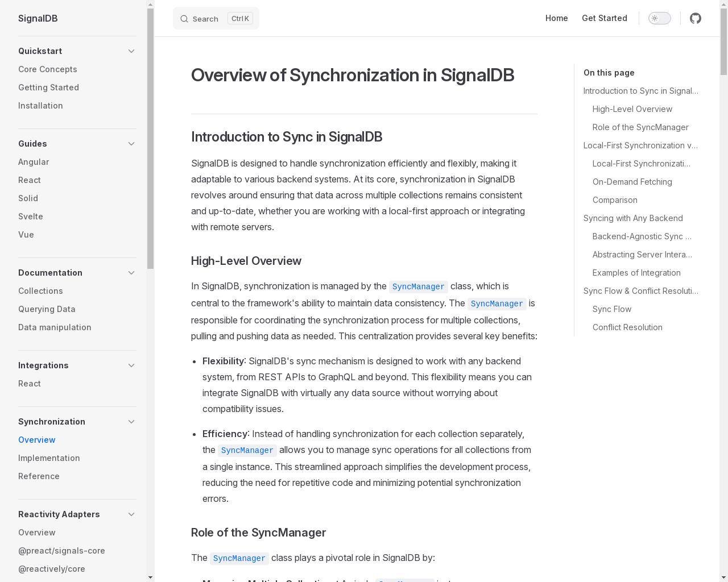The height and width of the screenshot is (582, 728).
Task: Open the Svelte guide
Action: pos(31,217)
